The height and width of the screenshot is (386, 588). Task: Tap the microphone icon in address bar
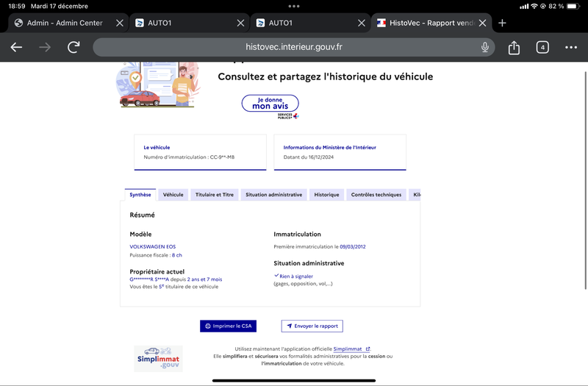coord(485,47)
